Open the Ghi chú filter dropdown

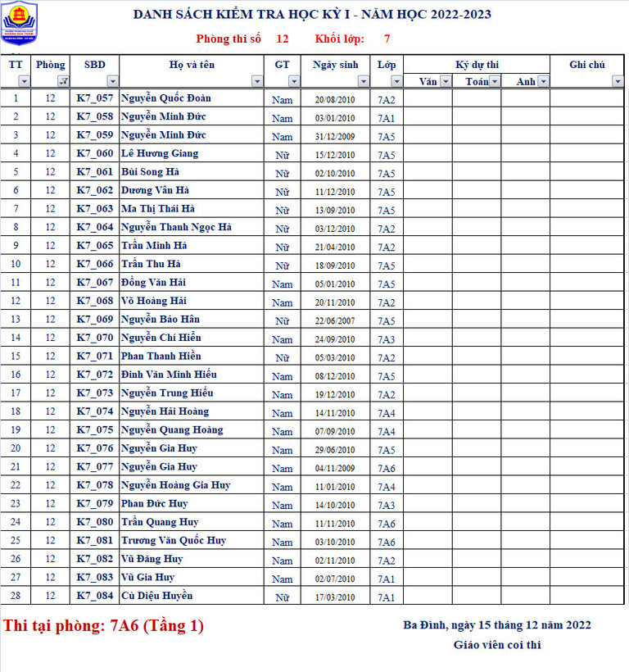(x=618, y=81)
